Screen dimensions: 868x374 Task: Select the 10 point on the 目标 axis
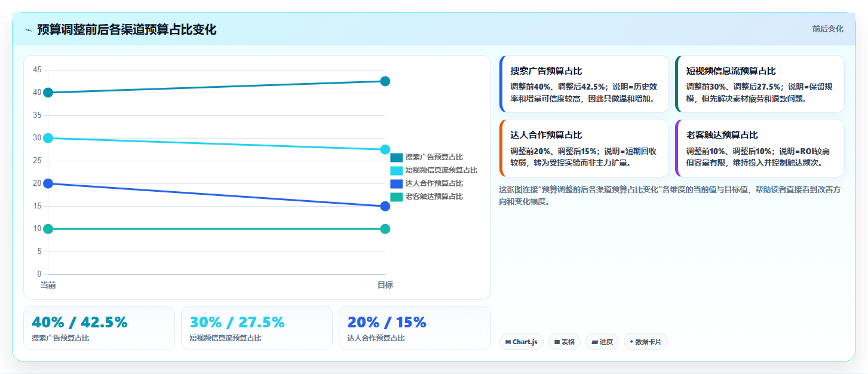click(x=385, y=229)
